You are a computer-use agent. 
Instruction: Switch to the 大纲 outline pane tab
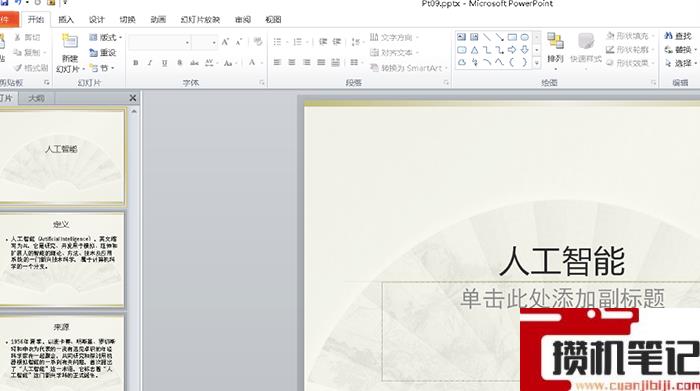[36, 98]
